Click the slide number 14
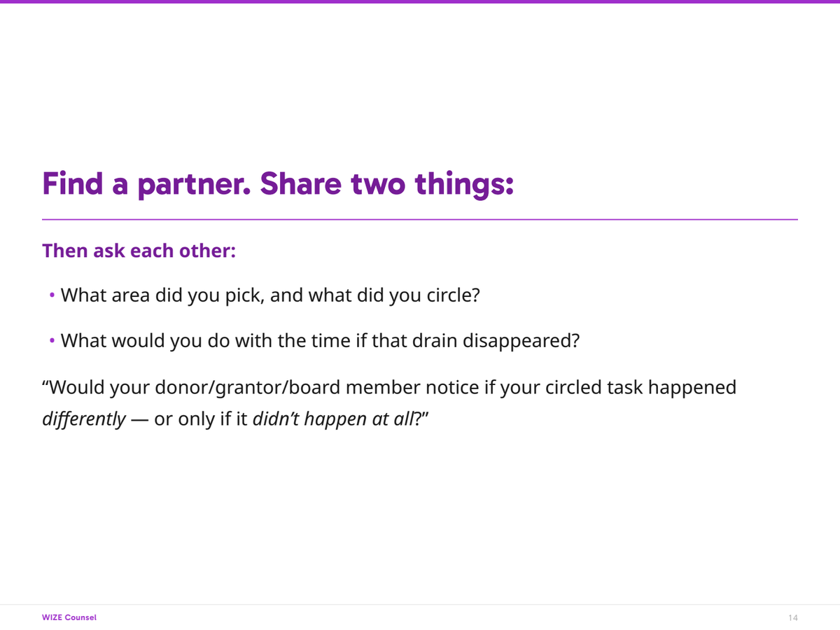This screenshot has width=840, height=630. coord(792,617)
